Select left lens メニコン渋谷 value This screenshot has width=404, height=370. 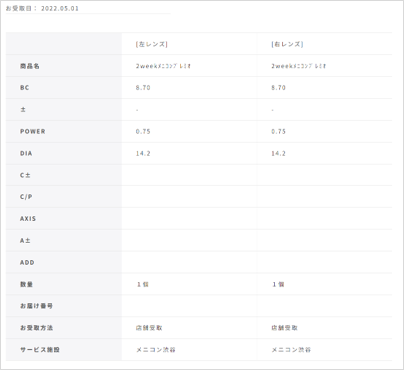tap(156, 350)
